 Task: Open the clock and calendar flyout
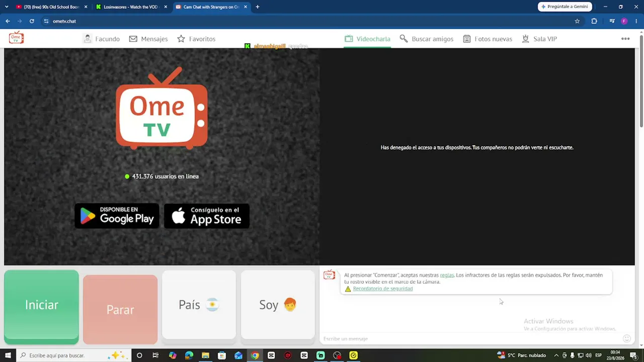(615, 355)
